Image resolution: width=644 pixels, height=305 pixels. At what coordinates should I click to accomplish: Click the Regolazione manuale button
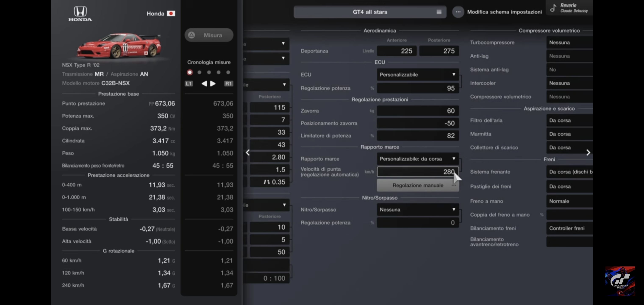coord(418,185)
